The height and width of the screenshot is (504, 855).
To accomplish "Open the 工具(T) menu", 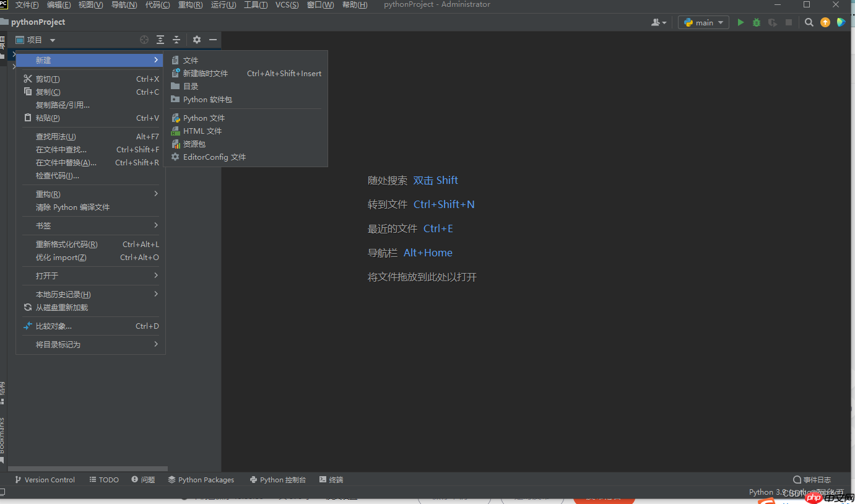I will pos(256,5).
